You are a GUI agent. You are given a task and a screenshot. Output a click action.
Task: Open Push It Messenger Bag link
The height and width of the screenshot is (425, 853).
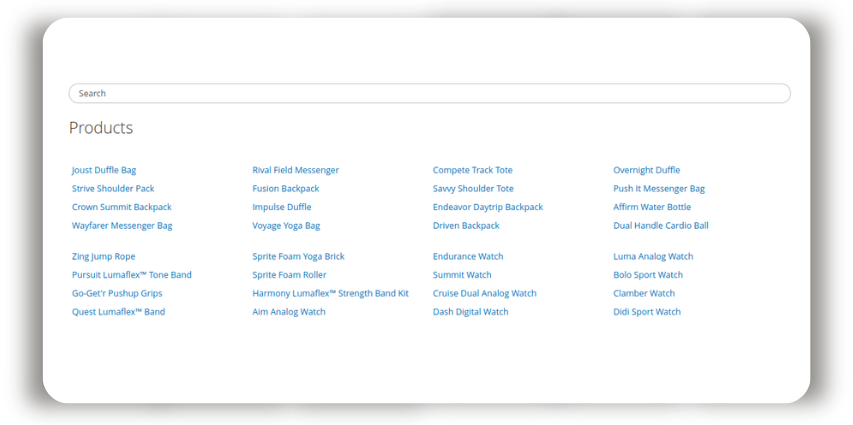pos(659,189)
